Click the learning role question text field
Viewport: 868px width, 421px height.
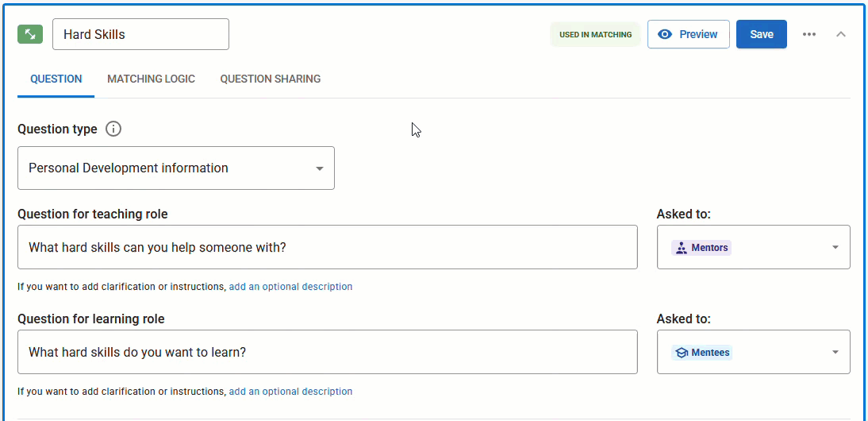click(x=327, y=352)
